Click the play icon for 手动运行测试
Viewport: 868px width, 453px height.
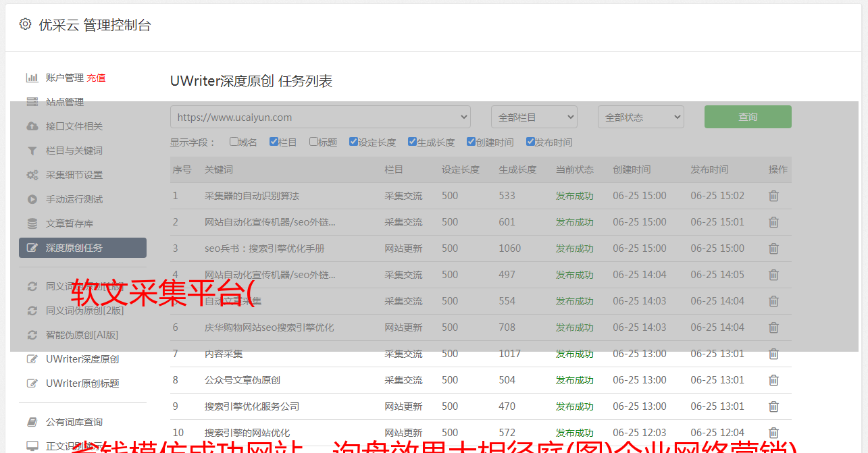point(32,199)
